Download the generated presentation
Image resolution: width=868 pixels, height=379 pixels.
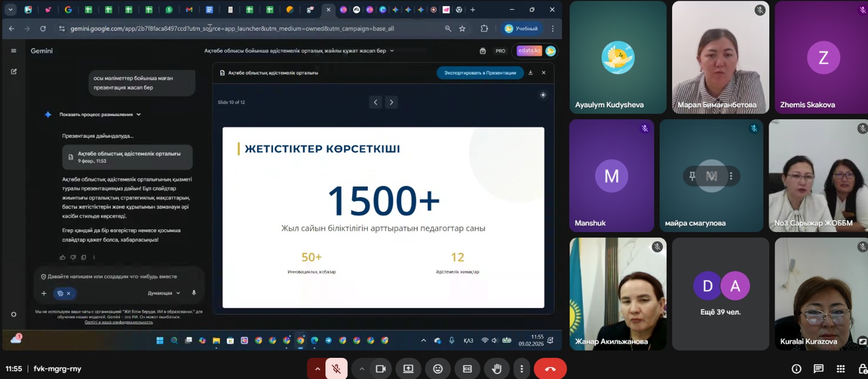pos(531,73)
